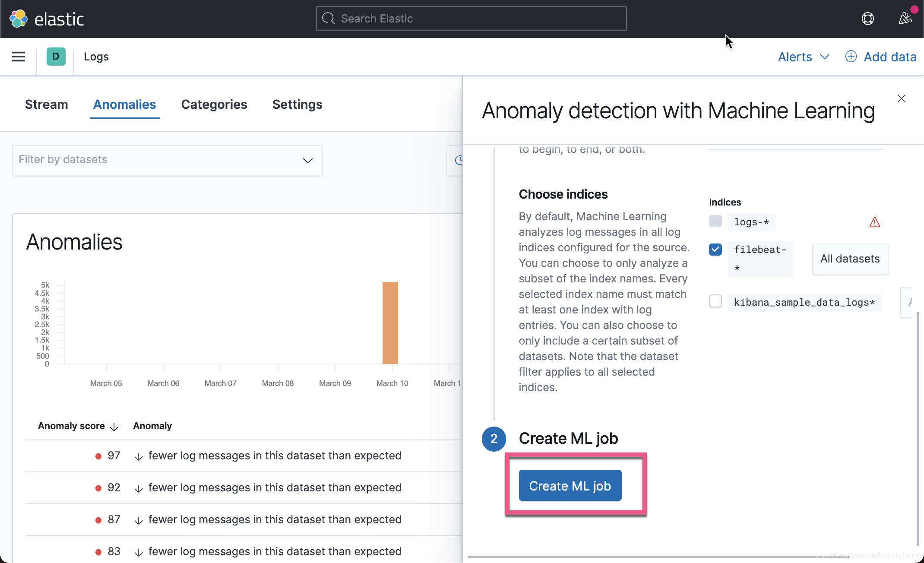Open the Alerts dropdown menu

pos(803,57)
